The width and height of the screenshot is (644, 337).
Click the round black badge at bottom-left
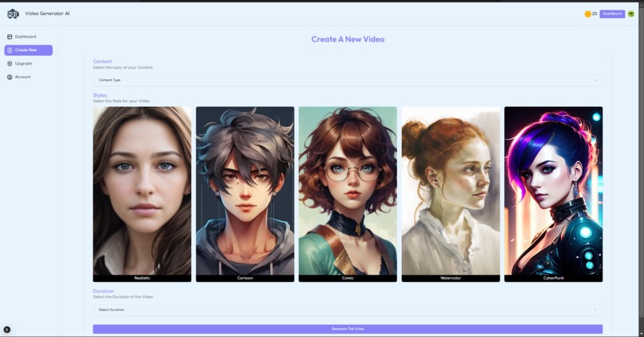tap(7, 330)
